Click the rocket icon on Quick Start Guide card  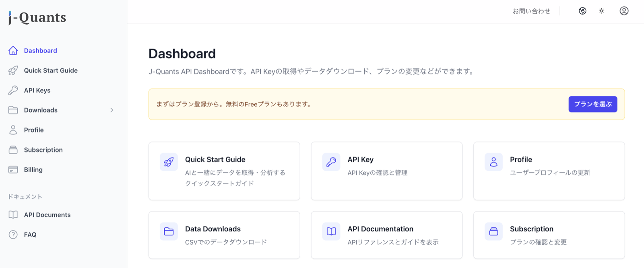[x=169, y=162]
